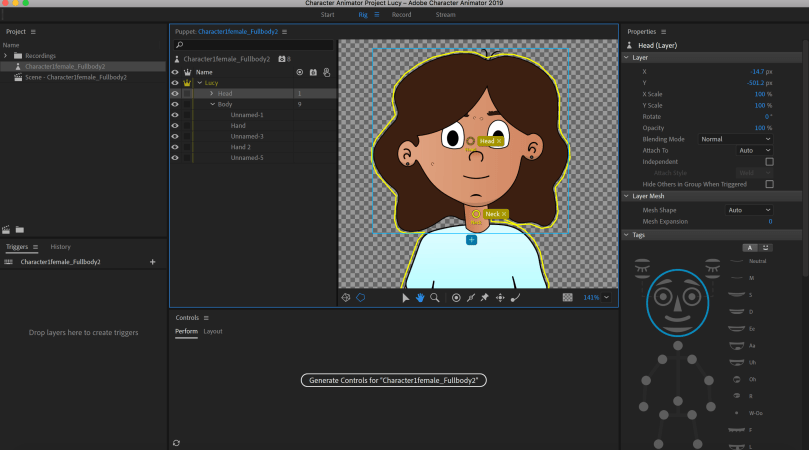Collapse the Body layer group
Viewport: 809px width, 450px height.
tap(212, 104)
